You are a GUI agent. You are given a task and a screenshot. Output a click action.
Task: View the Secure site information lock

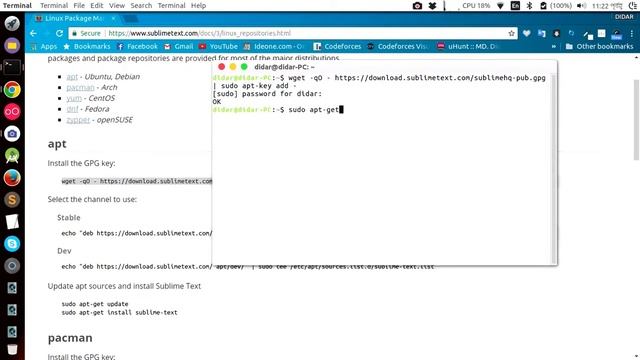click(86, 33)
